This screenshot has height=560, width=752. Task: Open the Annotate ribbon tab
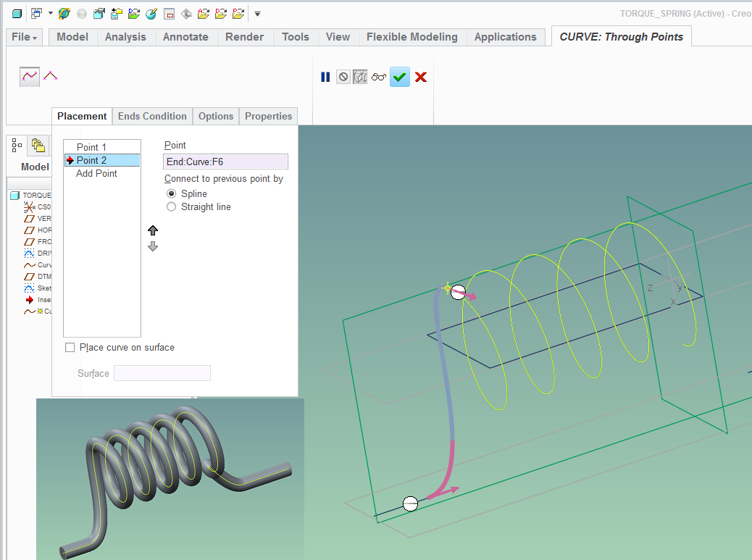pyautogui.click(x=185, y=37)
